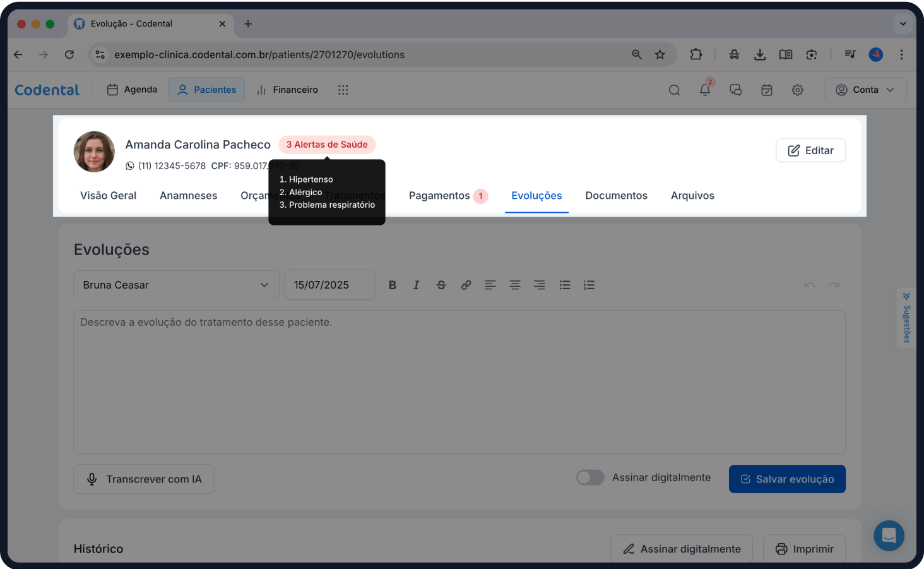Center align the evolution text

[515, 285]
